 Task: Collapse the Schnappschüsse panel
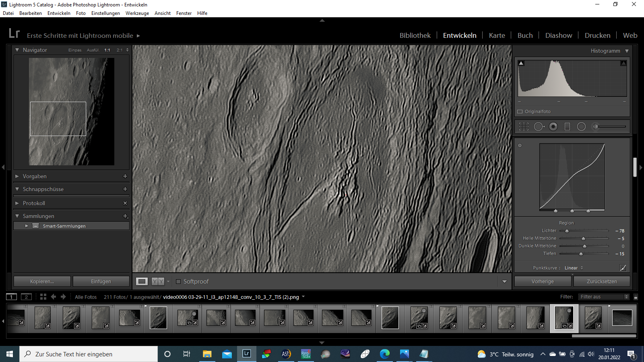pyautogui.click(x=17, y=189)
